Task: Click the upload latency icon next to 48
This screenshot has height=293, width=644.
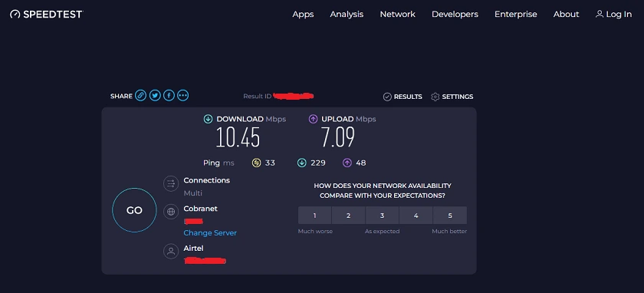Action: [347, 163]
